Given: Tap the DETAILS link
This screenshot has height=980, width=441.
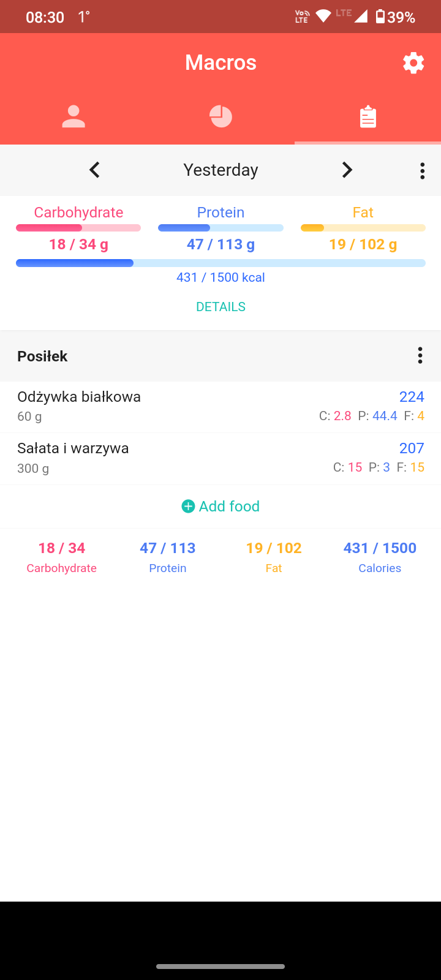Looking at the screenshot, I should pos(221,307).
